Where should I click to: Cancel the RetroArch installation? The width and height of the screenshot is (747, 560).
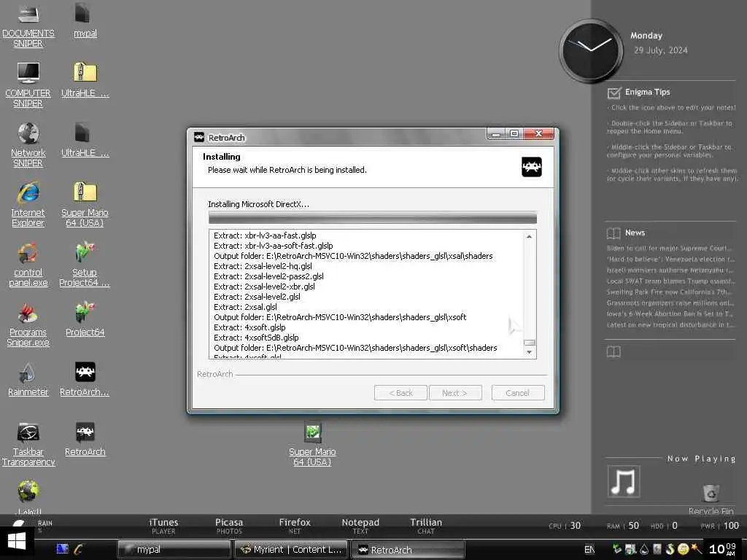click(518, 393)
